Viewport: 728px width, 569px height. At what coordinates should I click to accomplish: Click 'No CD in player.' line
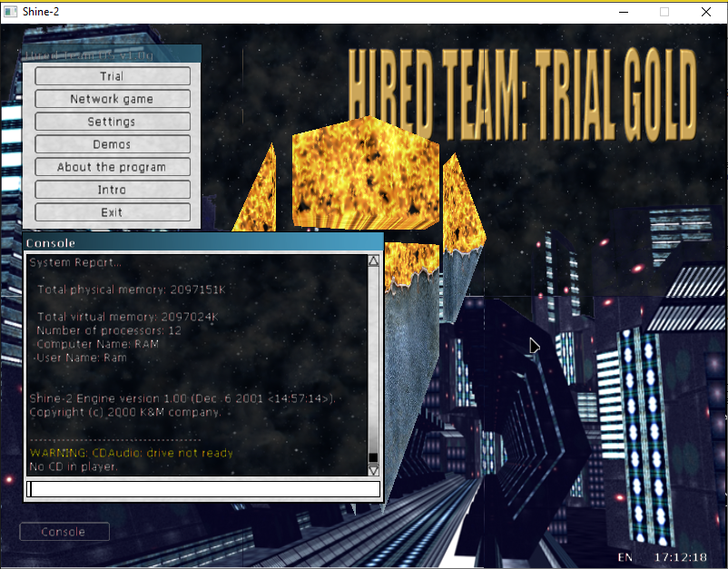(74, 466)
